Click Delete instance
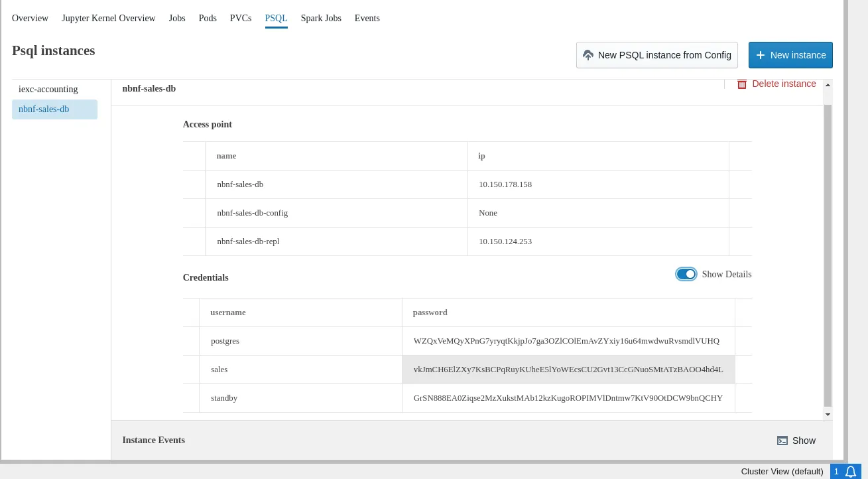Screen dimensions: 868x479 pos(776,84)
